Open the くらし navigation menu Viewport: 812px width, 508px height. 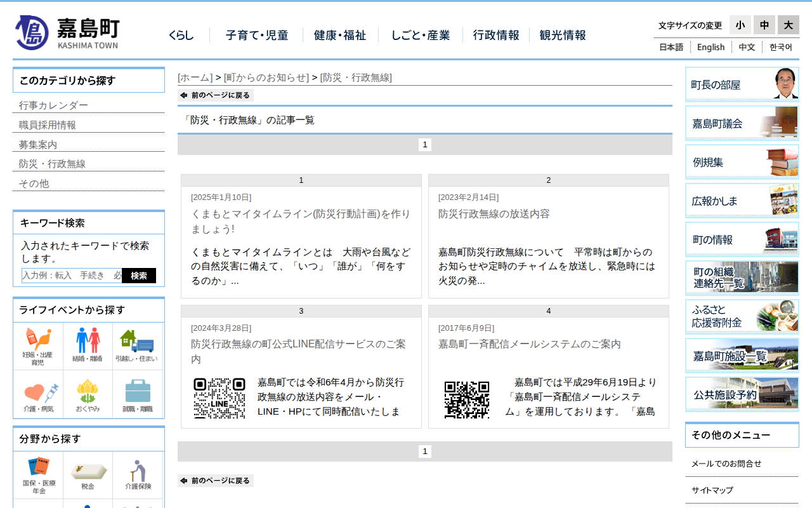pyautogui.click(x=181, y=36)
